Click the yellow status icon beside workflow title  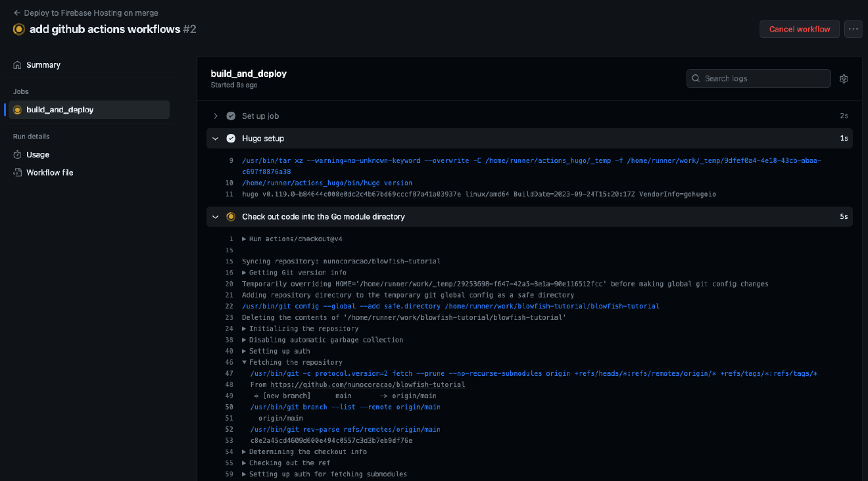(x=18, y=29)
